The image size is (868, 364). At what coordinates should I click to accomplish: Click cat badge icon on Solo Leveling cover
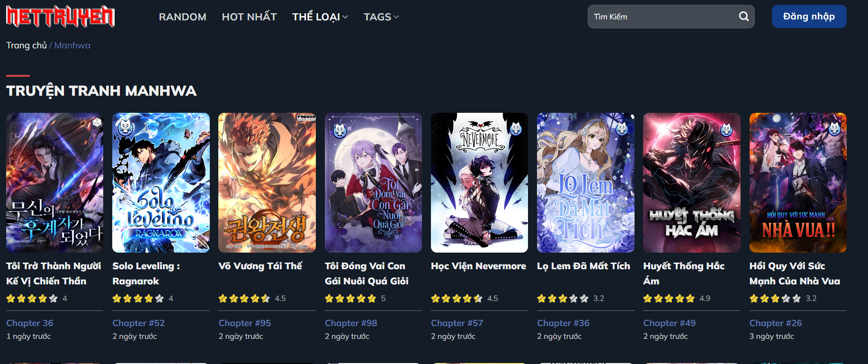[125, 127]
